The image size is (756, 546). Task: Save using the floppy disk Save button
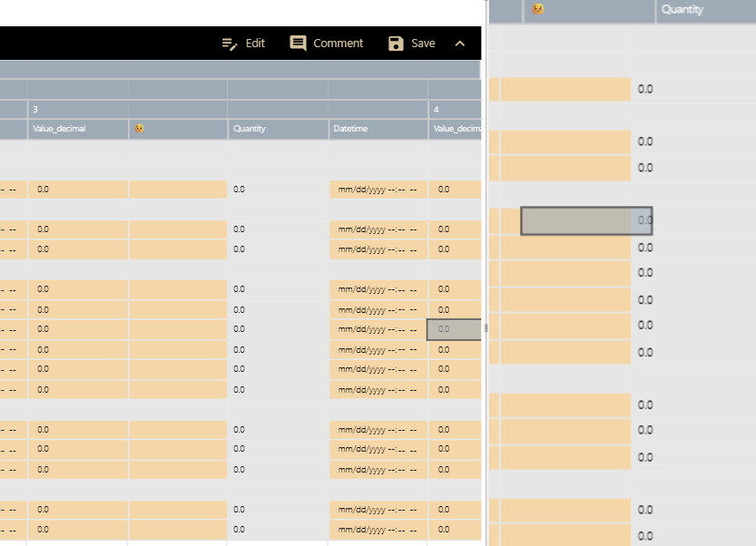(x=412, y=44)
